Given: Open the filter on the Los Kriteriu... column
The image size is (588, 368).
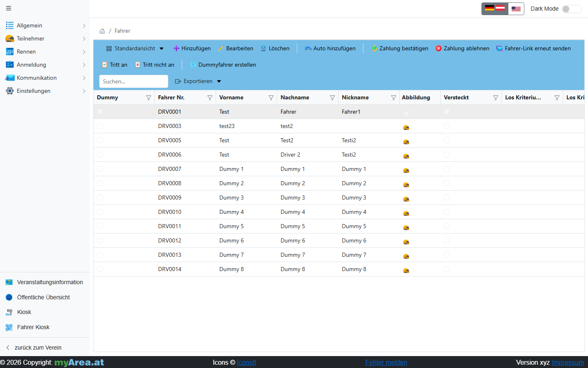Looking at the screenshot, I should click(557, 98).
